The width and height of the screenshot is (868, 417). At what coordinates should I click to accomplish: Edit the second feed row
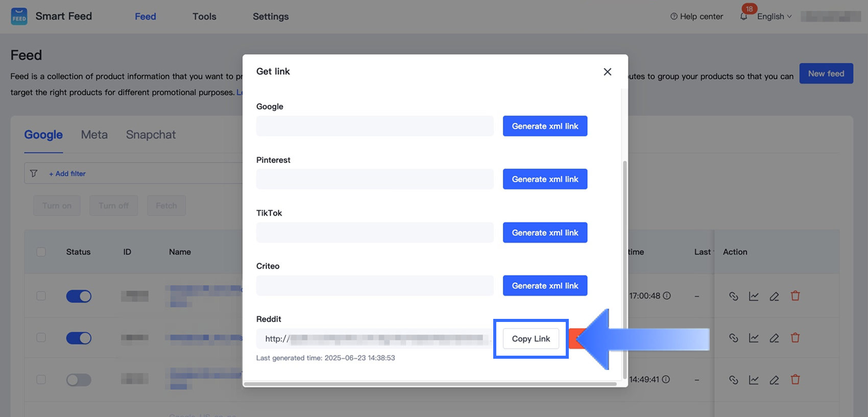click(774, 338)
